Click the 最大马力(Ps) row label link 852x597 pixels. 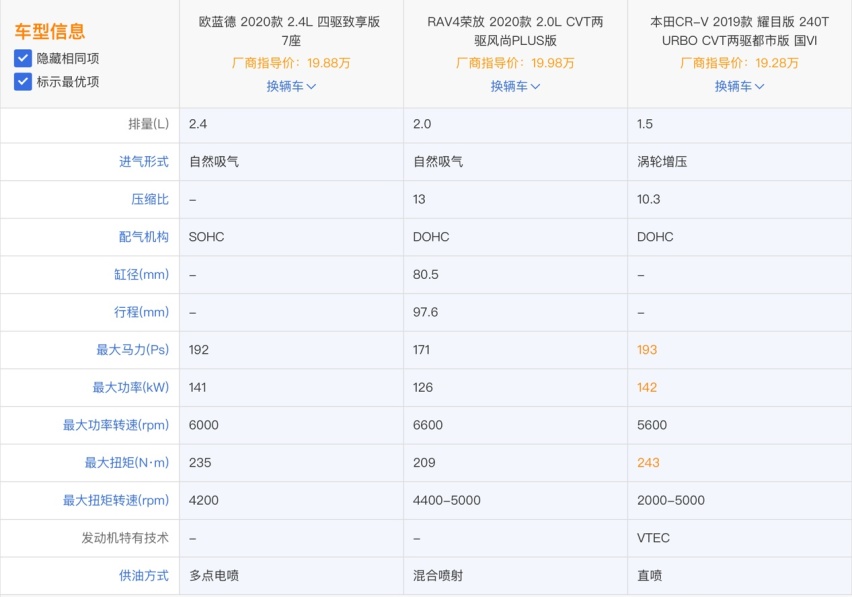(133, 350)
